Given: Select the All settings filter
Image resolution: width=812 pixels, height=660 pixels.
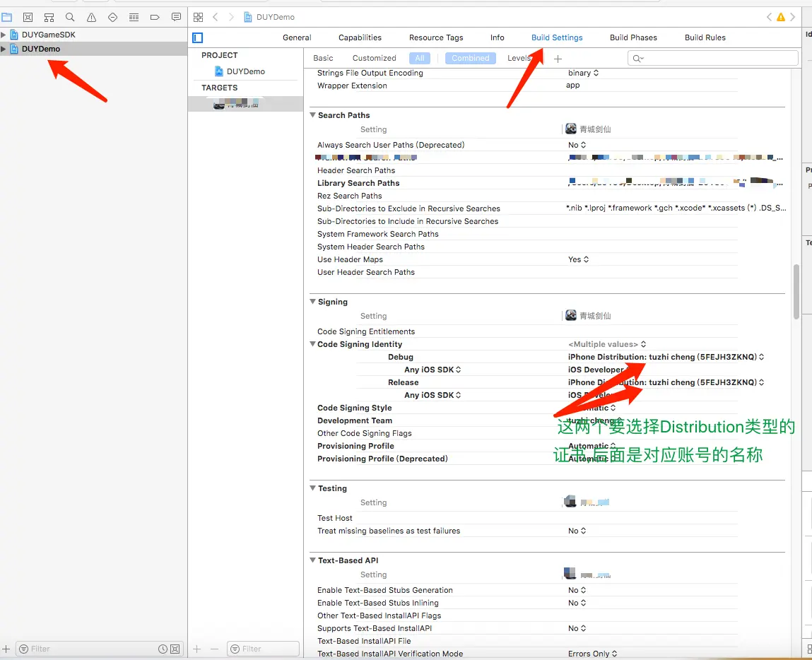Looking at the screenshot, I should (x=420, y=58).
